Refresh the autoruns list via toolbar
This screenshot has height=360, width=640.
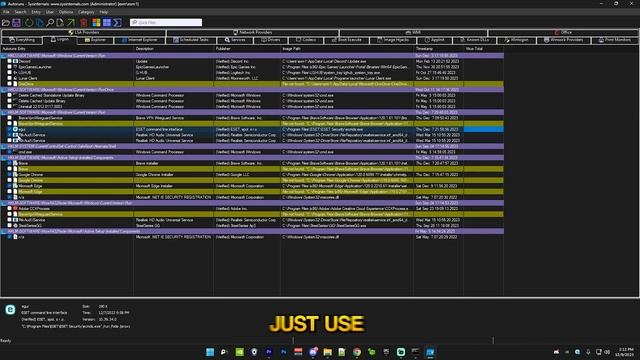click(x=29, y=22)
